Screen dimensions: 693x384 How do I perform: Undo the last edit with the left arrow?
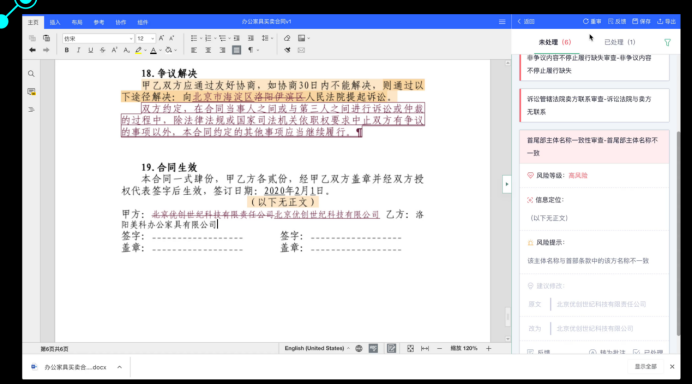[32, 50]
